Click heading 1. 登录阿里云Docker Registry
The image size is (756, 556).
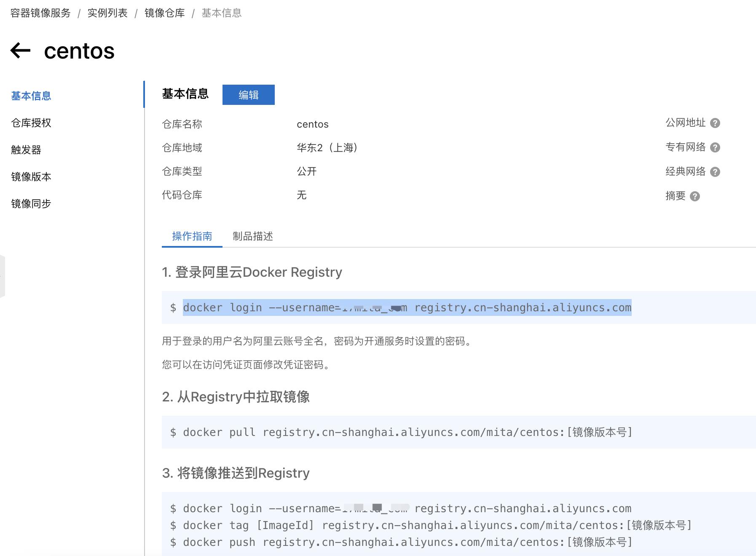pyautogui.click(x=252, y=272)
